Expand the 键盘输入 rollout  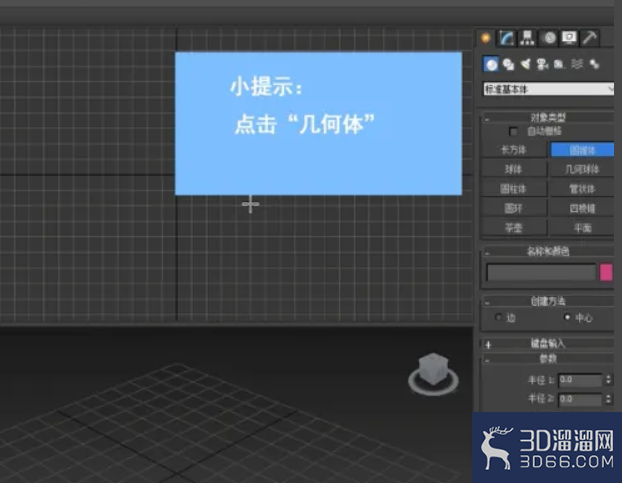pyautogui.click(x=548, y=343)
